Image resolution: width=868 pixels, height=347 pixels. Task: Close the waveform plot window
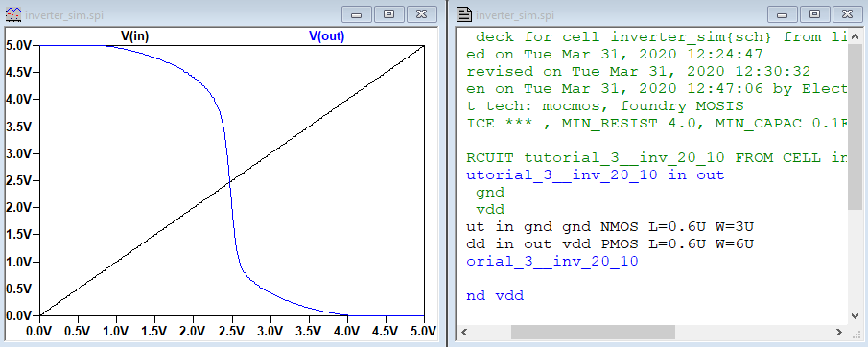coord(422,15)
